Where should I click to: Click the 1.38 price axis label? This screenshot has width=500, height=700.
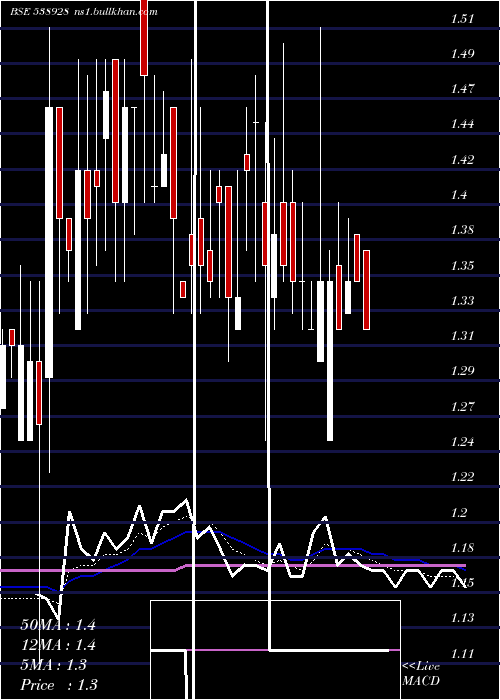[x=462, y=230]
